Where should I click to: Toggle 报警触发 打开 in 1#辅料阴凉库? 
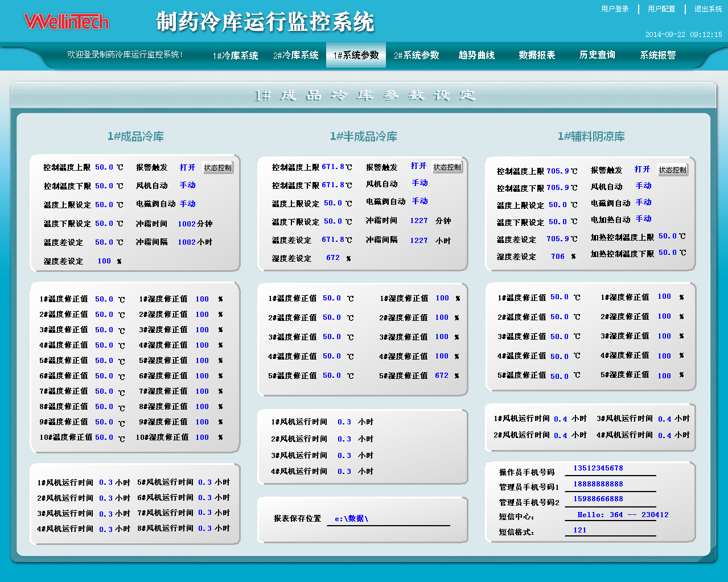642,170
